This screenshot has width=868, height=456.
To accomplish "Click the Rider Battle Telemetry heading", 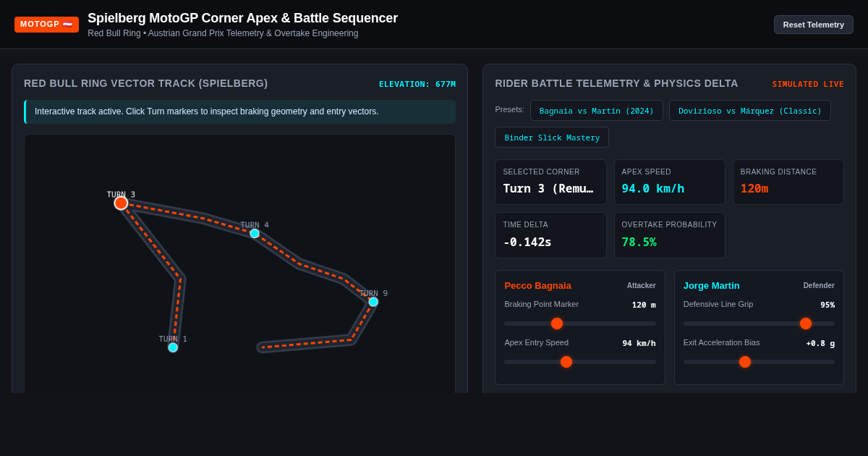I will 616,83.
